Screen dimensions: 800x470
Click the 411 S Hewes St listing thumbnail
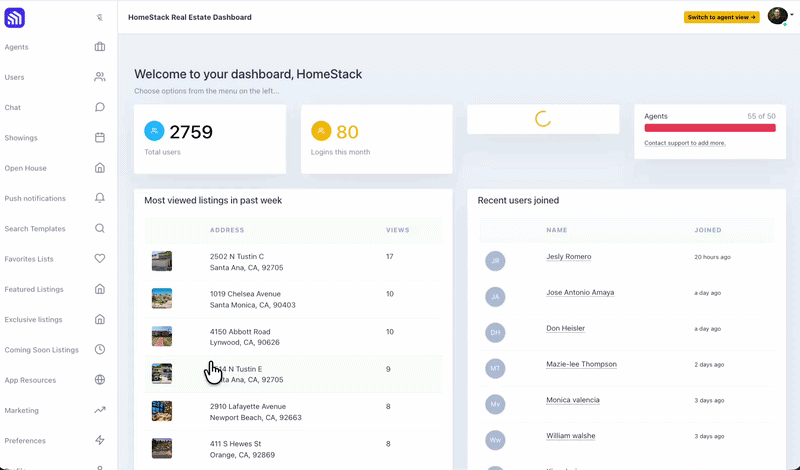click(x=162, y=449)
